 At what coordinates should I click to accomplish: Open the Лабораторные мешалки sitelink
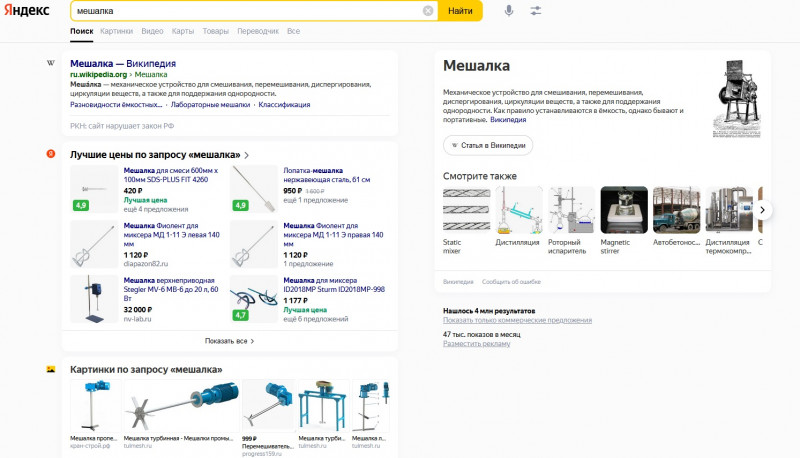point(210,105)
